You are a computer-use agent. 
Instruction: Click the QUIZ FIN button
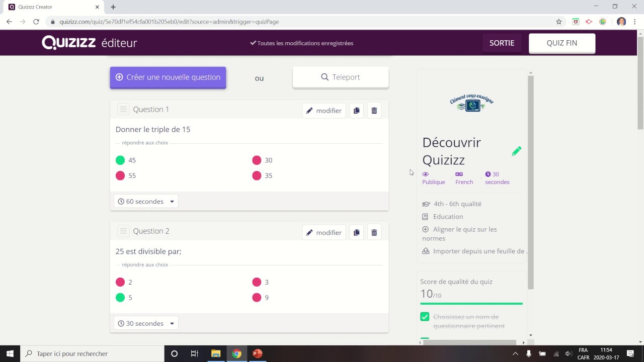click(x=562, y=43)
